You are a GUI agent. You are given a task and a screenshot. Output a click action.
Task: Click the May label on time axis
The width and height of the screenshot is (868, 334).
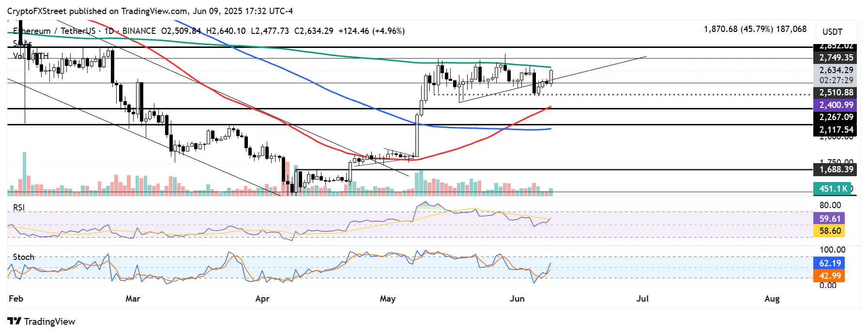click(388, 299)
